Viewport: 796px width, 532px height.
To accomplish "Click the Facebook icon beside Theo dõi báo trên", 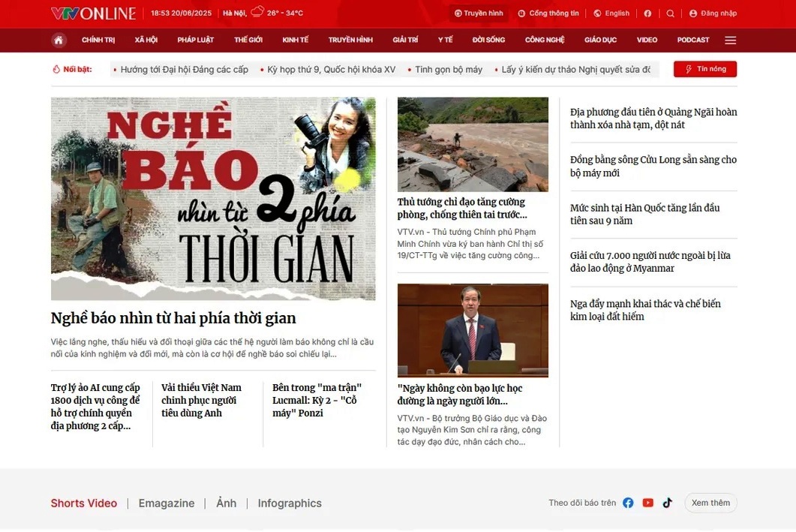I will pyautogui.click(x=629, y=503).
